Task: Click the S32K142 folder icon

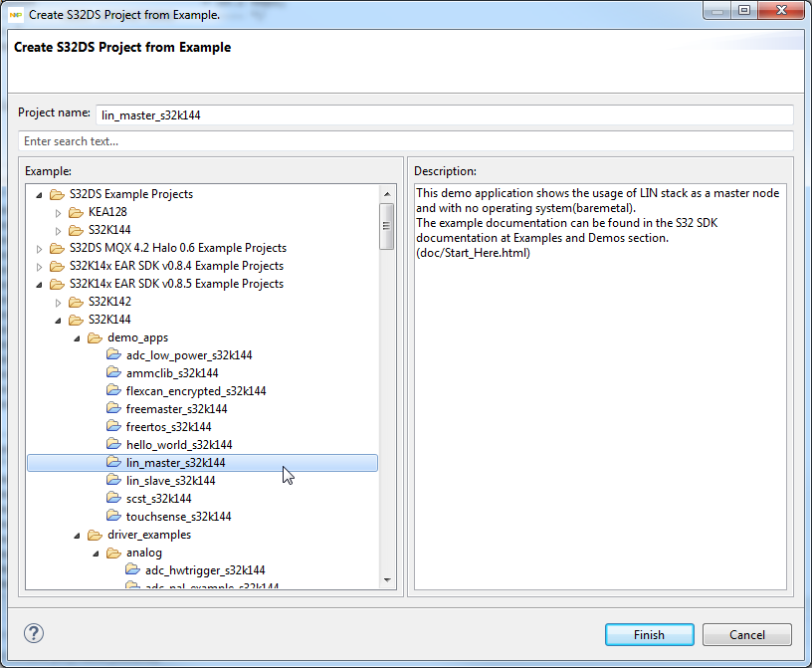Action: coord(76,302)
